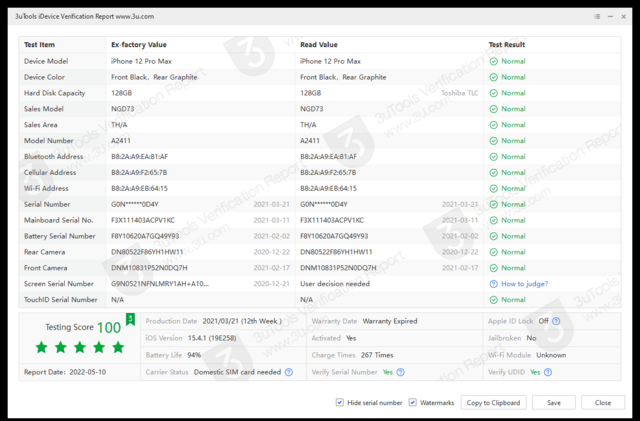640x421 pixels.
Task: Select ex-factory mainboard serial F3X111403ACPV1KC
Action: [143, 221]
